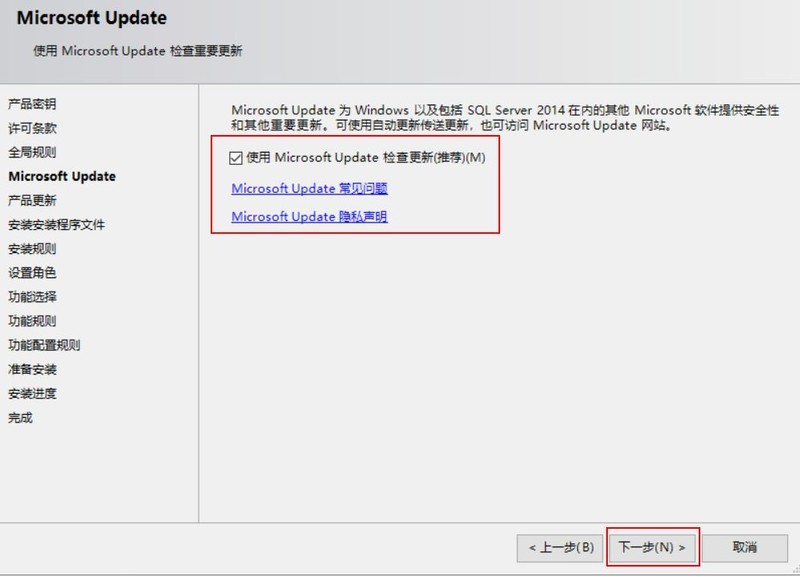Viewport: 800px width, 577px height.
Task: Click the 安装规则 step in sidebar
Action: [x=32, y=249]
